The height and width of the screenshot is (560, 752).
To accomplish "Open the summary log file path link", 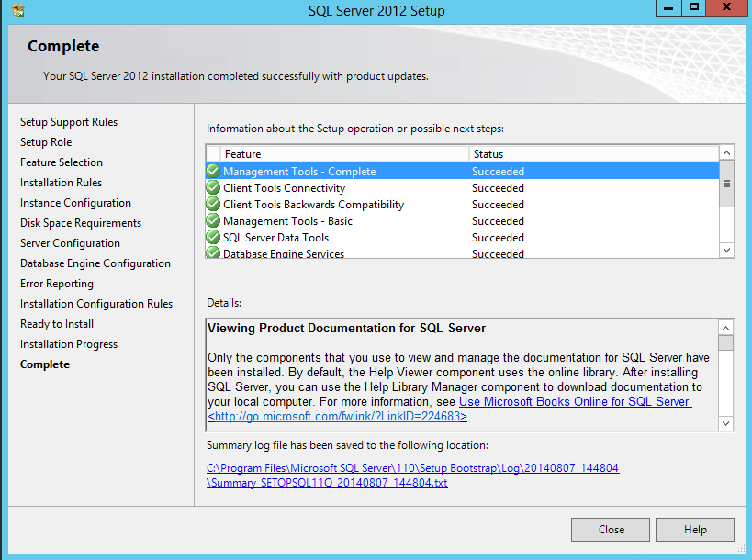I will click(412, 476).
